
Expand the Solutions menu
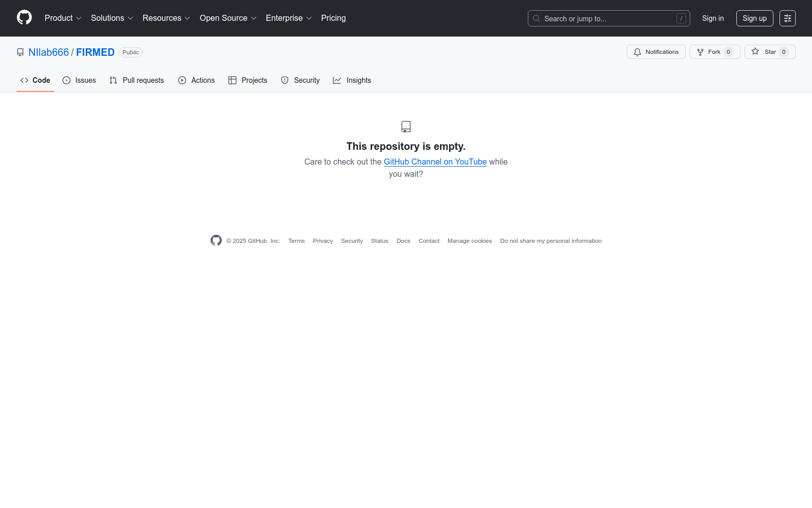point(112,18)
